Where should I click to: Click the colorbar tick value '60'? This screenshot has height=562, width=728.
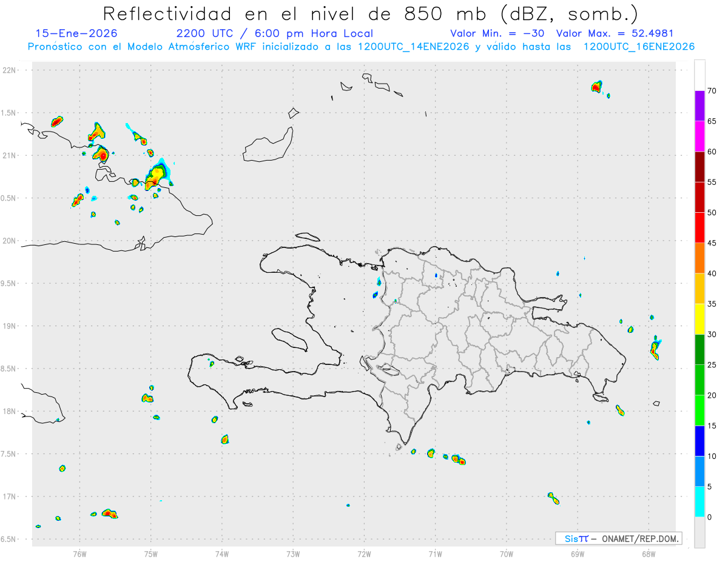(x=712, y=152)
